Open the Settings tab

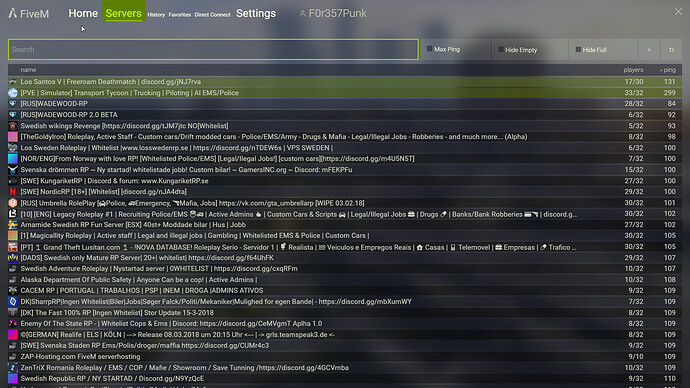coord(256,14)
